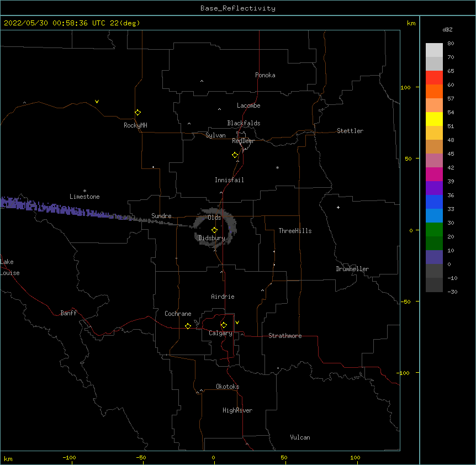The height and width of the screenshot is (465, 476).
Task: Click the gray ring echo around Olds
Action: pos(215,227)
